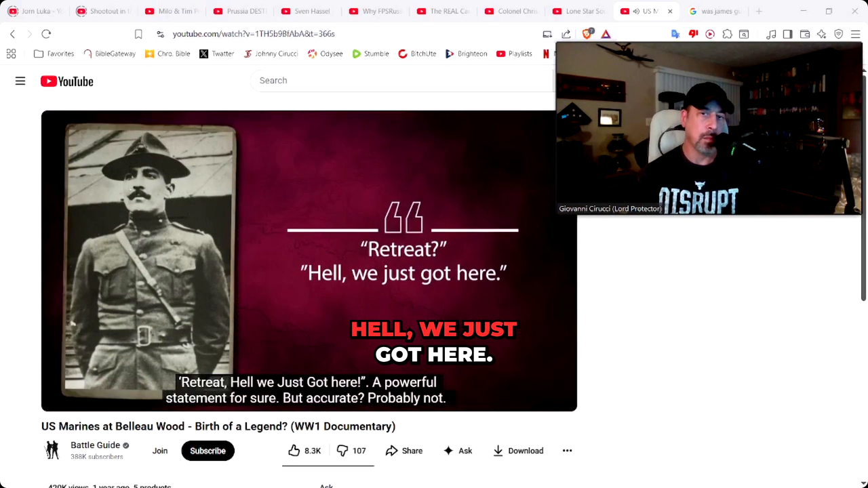
Task: Click the Brave Shields lion icon
Action: (x=587, y=34)
